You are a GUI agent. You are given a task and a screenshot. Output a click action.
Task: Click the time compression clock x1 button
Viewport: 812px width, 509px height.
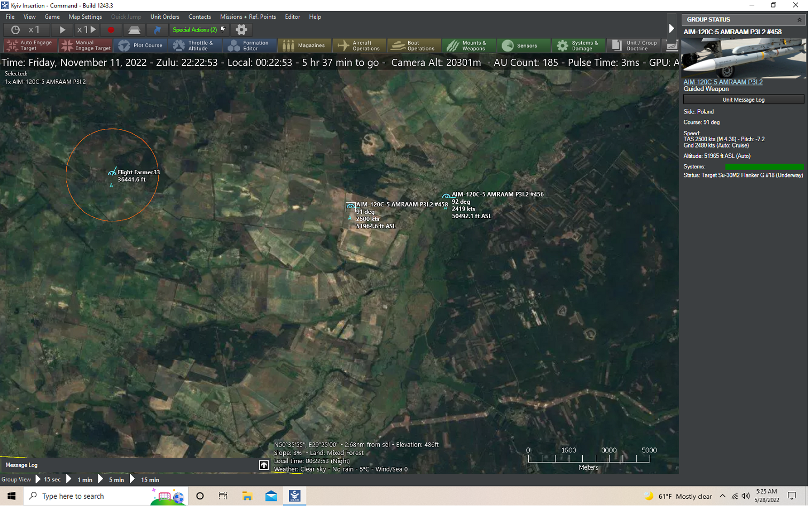pyautogui.click(x=26, y=30)
